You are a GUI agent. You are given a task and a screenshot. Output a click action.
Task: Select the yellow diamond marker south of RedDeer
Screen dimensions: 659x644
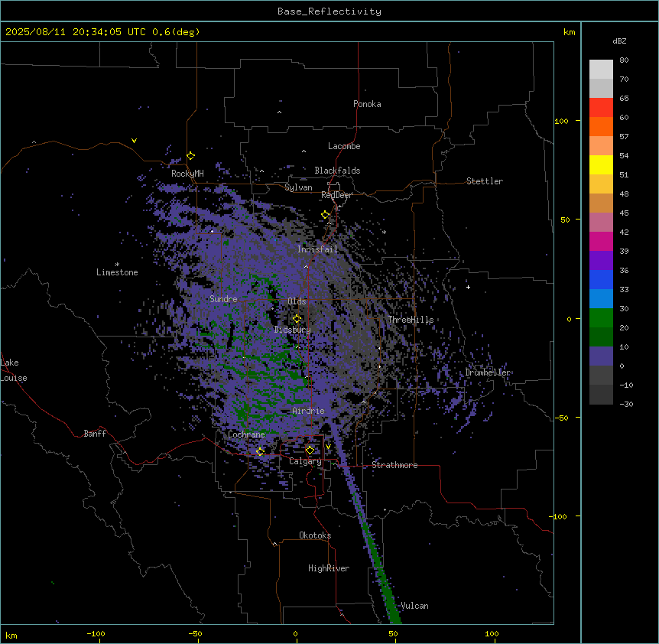326,215
